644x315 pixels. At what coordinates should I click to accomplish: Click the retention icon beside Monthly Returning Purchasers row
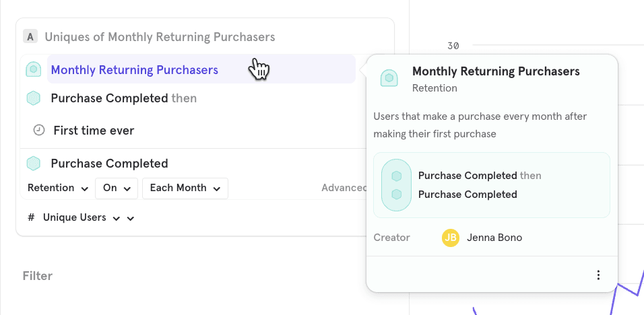click(33, 69)
